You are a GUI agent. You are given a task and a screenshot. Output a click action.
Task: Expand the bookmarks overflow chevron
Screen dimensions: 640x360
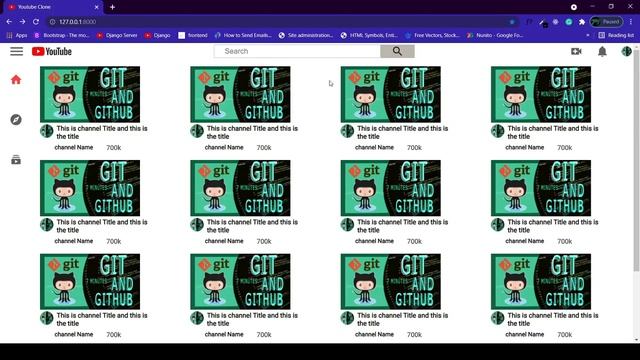click(588, 36)
